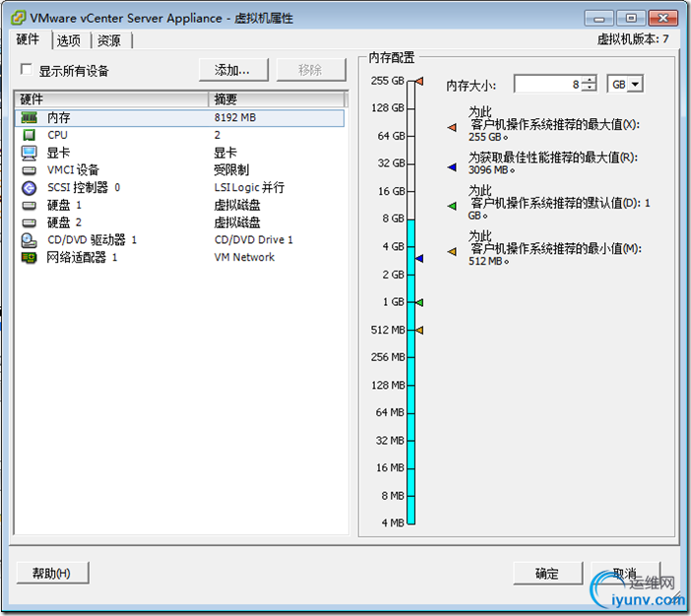Click the network adapter 1 icon
Viewport: 691px width, 616px height.
coord(30,258)
